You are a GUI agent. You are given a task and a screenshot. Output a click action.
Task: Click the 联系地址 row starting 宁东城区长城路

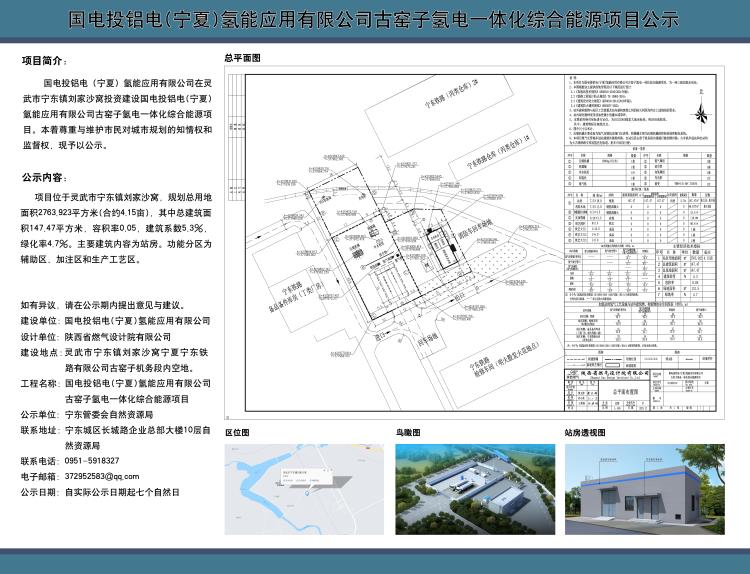[x=116, y=430]
